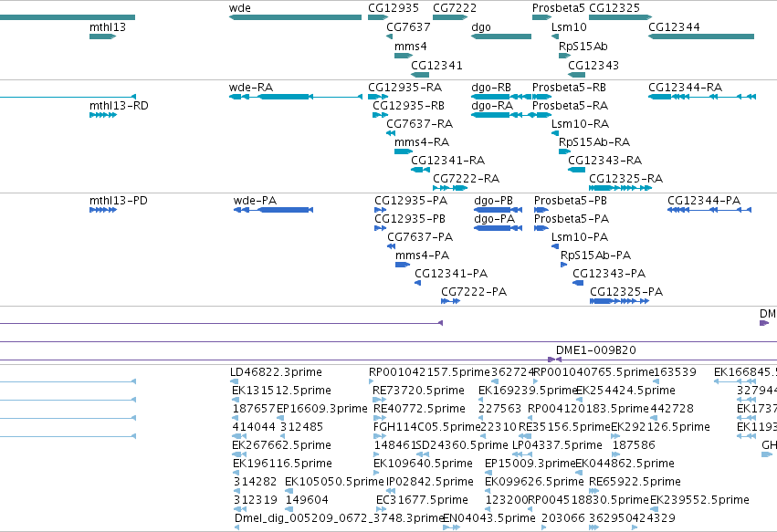Click the mthl13-RD transcript label
777x532 pixels.
(119, 106)
